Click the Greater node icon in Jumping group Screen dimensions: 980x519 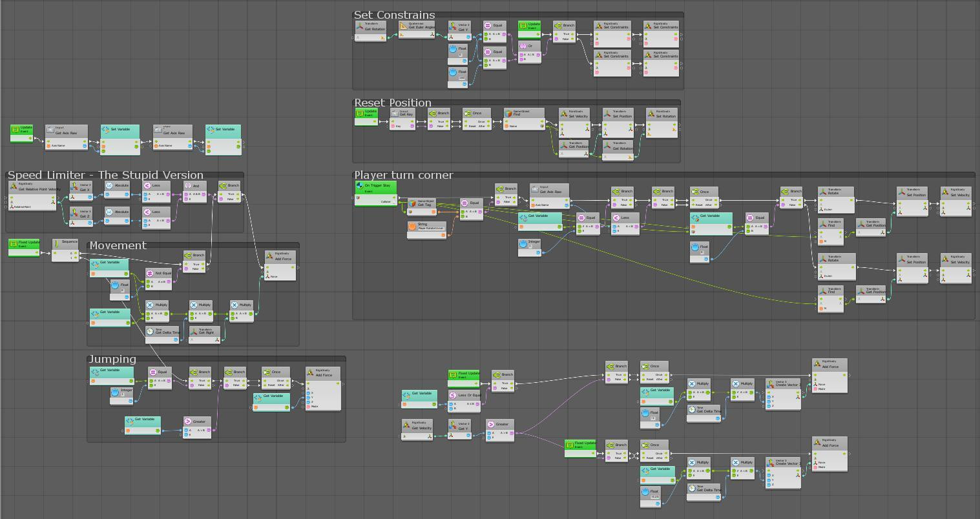(188, 422)
